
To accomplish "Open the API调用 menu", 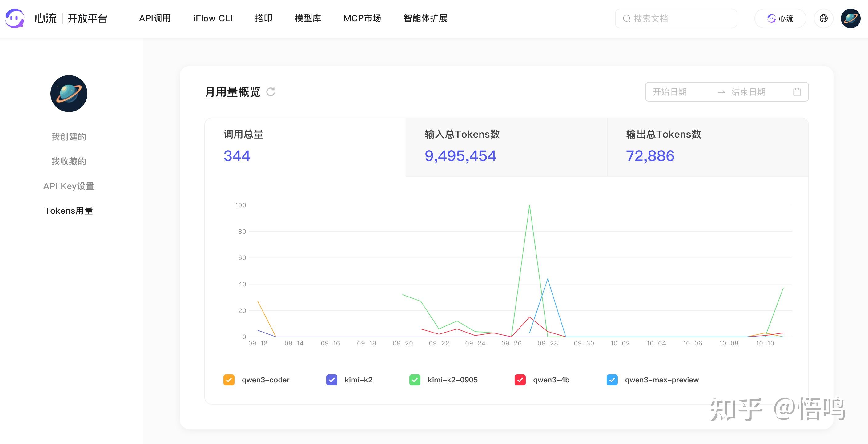I will [155, 18].
